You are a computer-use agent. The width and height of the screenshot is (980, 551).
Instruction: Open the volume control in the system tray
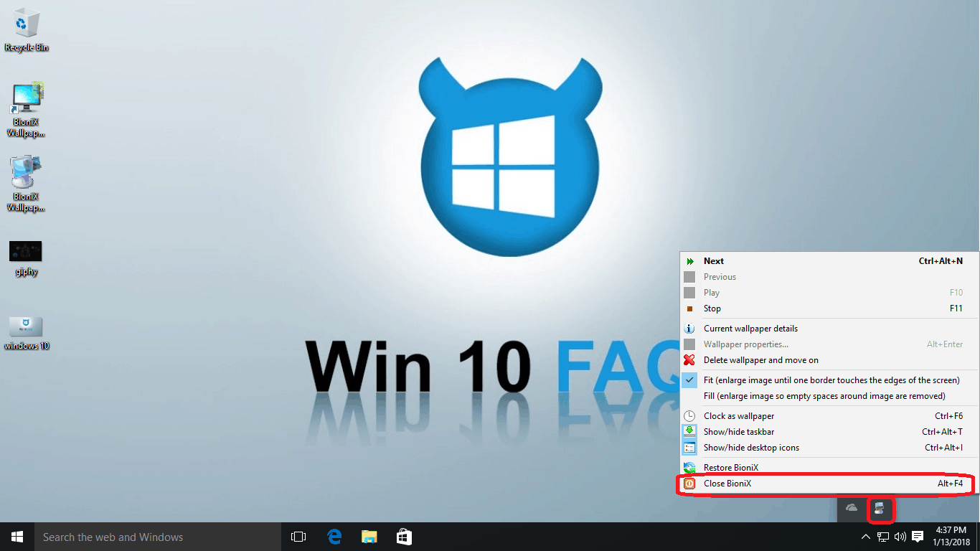coord(900,537)
